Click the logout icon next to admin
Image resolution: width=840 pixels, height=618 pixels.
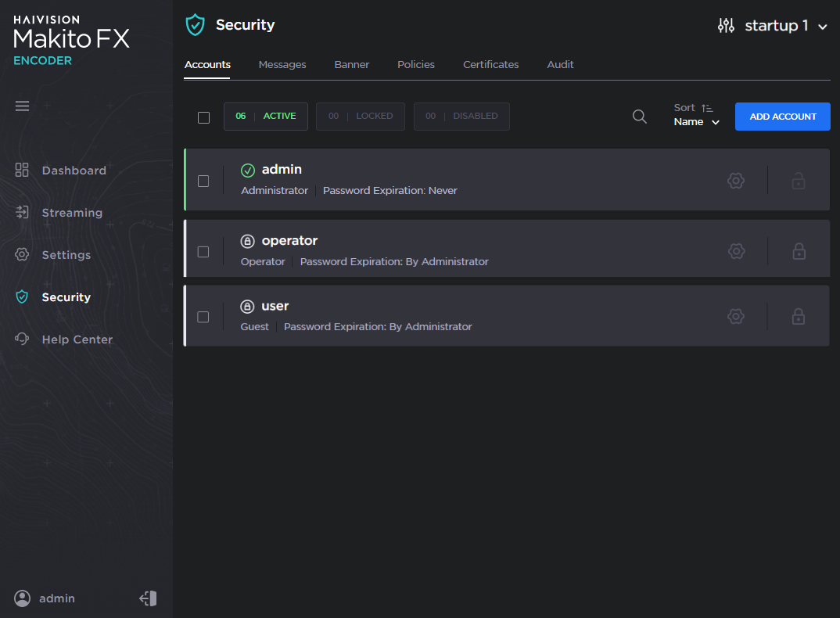(148, 598)
